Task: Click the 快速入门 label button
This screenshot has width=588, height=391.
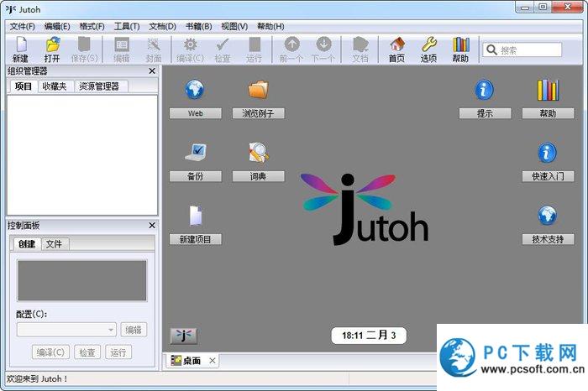Action: click(x=548, y=176)
